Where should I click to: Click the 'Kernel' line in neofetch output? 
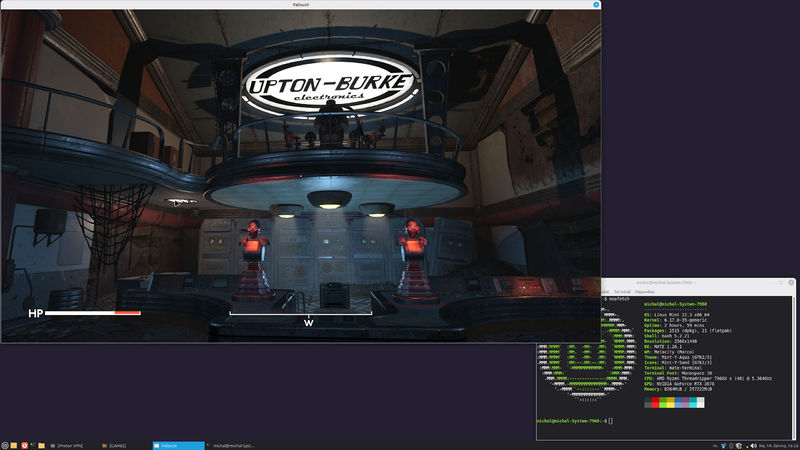677,320
